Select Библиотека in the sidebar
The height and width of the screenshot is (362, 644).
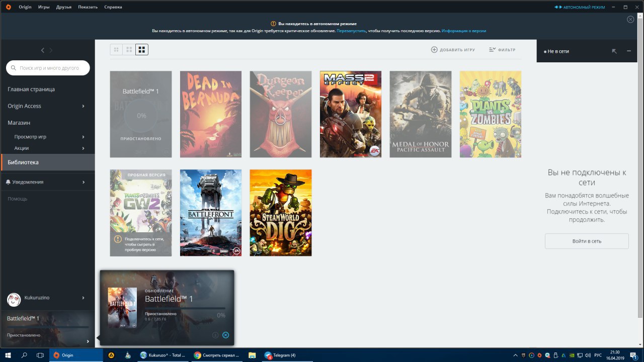pos(47,162)
